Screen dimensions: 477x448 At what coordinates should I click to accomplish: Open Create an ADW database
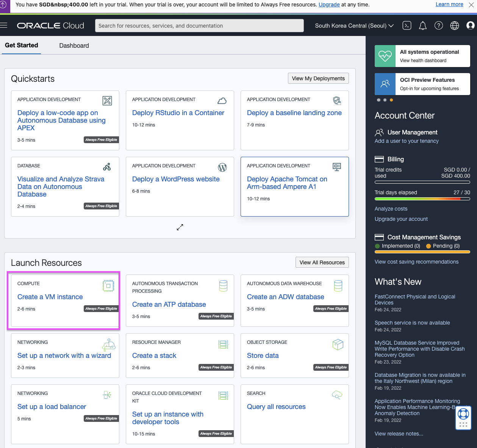tap(286, 297)
